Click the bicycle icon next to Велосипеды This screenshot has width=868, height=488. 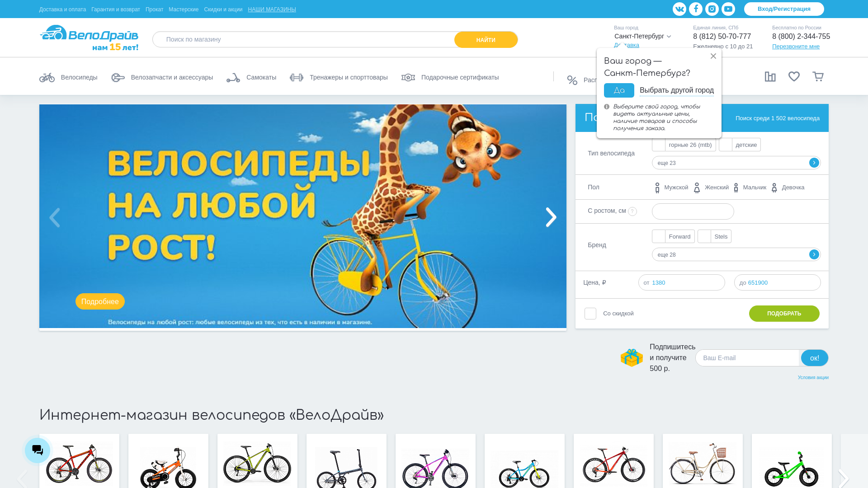[x=47, y=77]
